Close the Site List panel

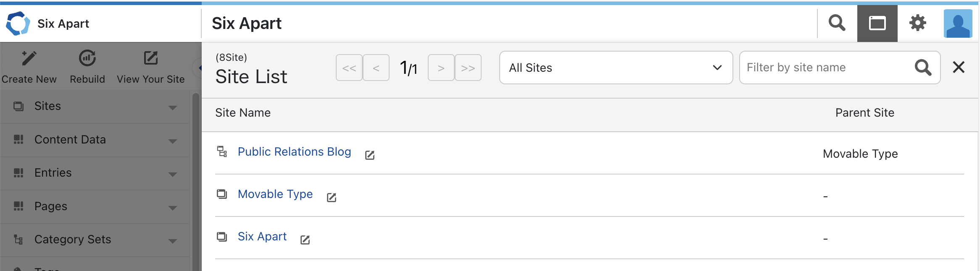point(959,67)
